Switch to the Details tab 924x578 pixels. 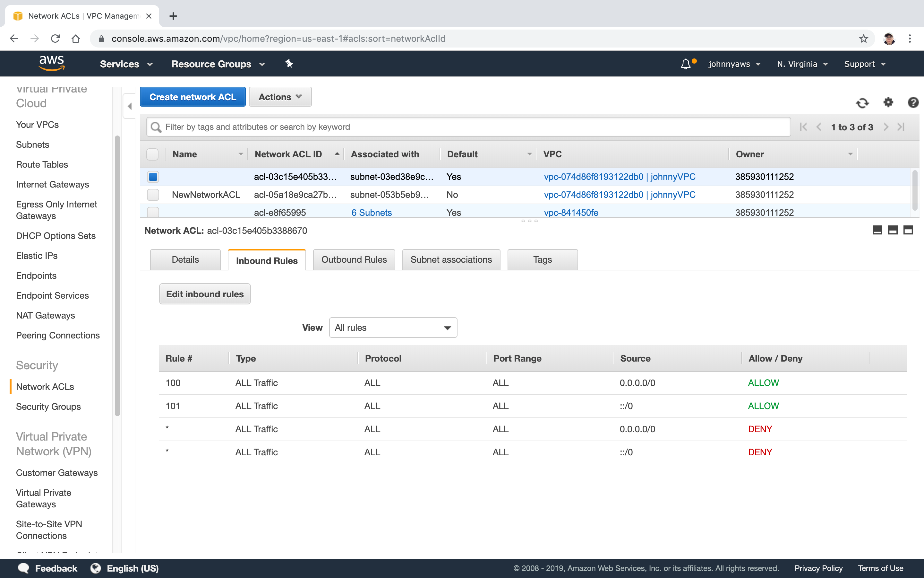coord(185,259)
